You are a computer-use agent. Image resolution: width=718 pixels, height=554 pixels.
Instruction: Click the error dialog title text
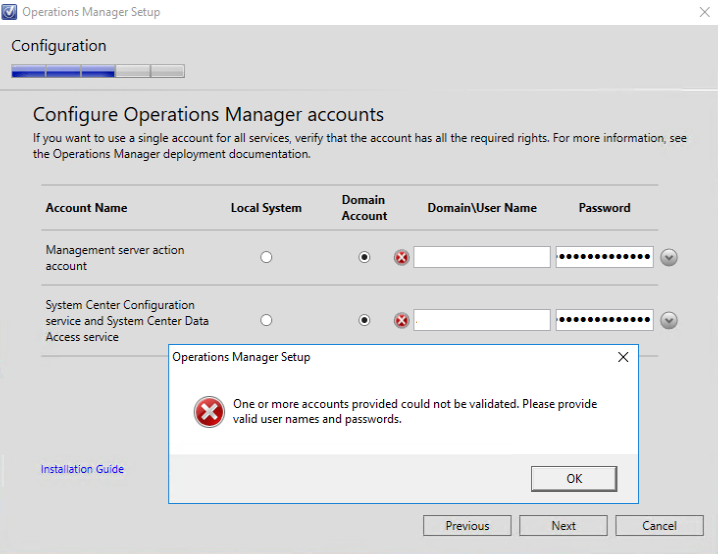pyautogui.click(x=241, y=357)
